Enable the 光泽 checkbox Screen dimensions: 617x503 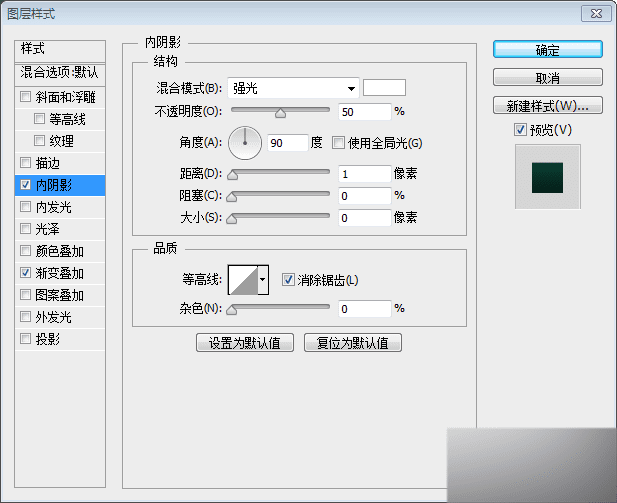[x=26, y=229]
